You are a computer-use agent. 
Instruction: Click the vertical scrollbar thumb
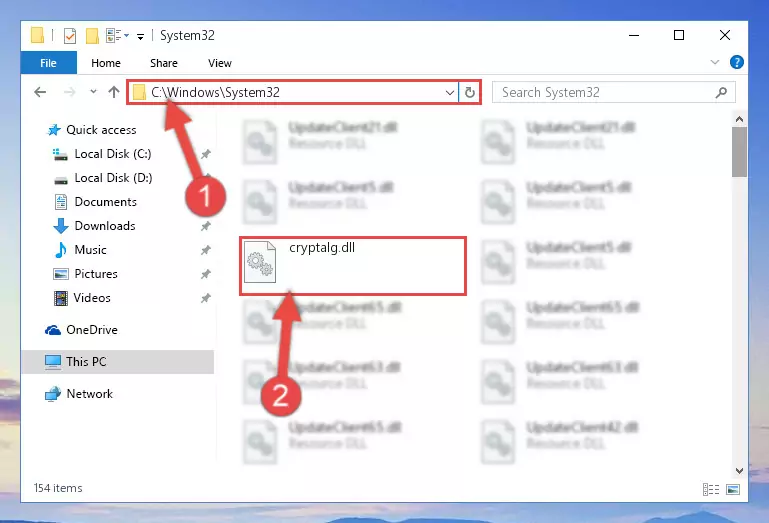pos(739,152)
